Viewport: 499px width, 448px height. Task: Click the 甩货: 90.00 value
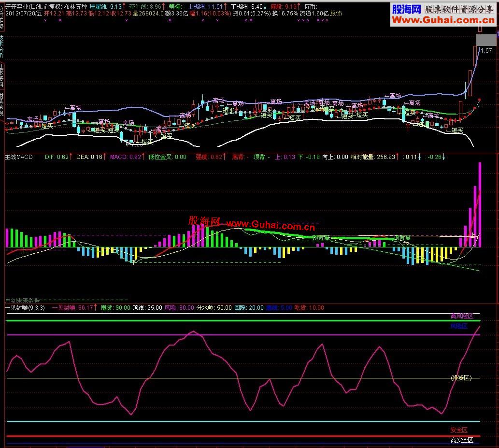(x=115, y=308)
